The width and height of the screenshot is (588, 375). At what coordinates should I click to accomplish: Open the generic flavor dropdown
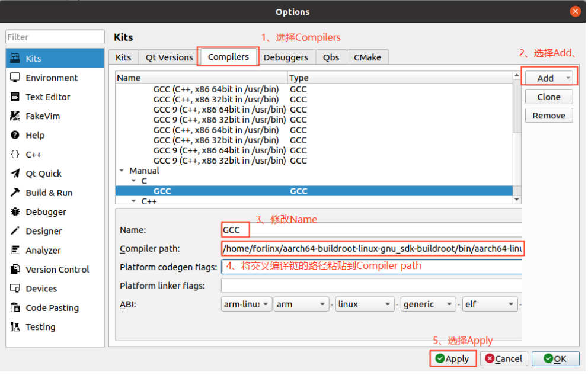point(428,304)
